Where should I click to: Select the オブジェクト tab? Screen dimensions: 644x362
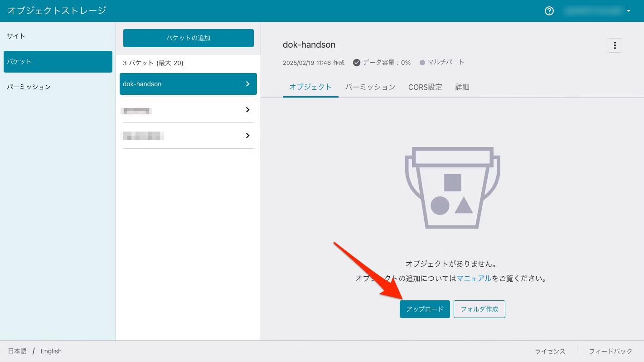click(310, 87)
